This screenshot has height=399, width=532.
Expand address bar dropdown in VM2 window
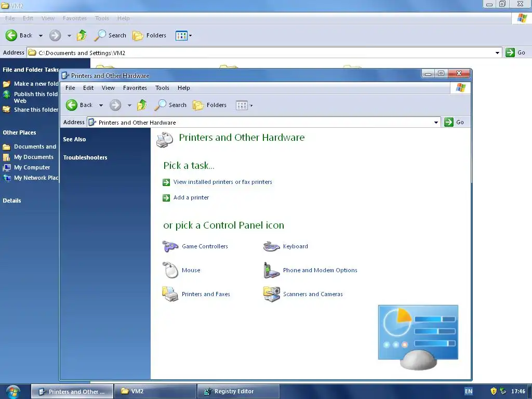point(497,52)
